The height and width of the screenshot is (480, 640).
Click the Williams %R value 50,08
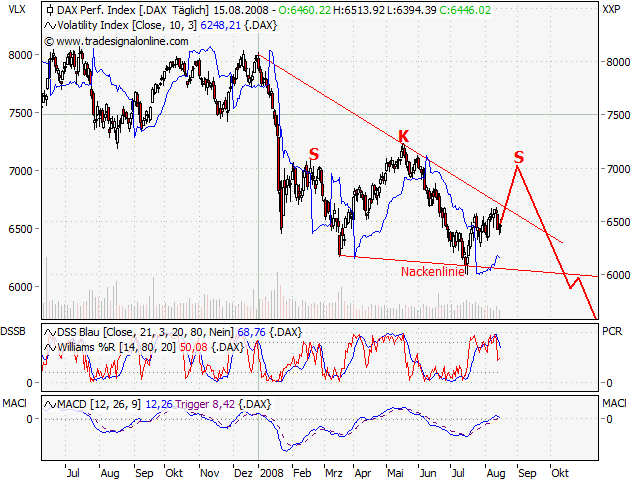(193, 347)
